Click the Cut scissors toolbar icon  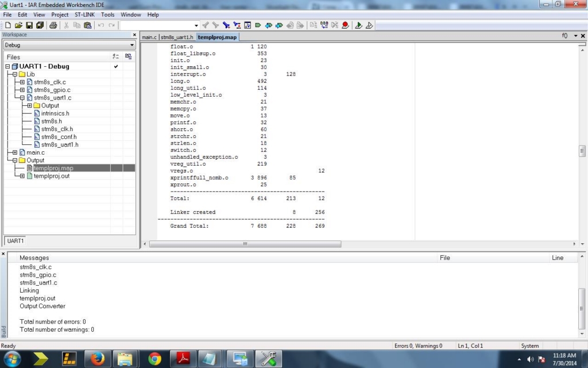[67, 25]
